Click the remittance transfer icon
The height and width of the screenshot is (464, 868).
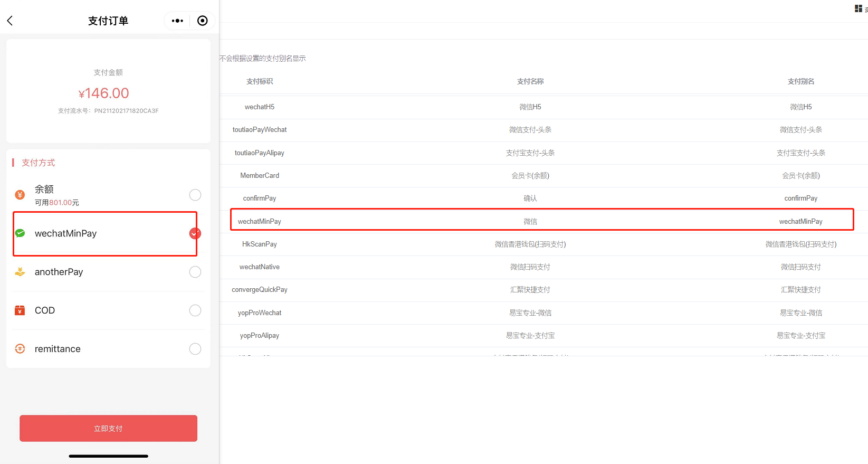coord(20,349)
